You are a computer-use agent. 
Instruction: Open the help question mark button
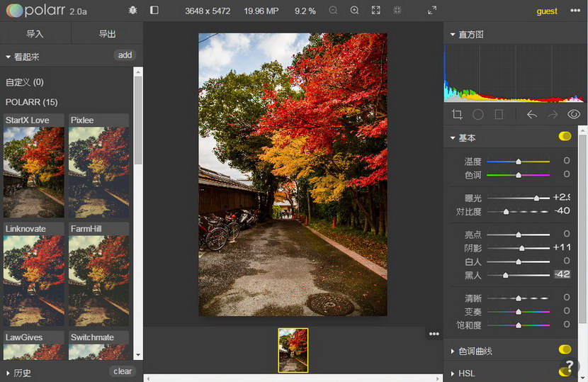(x=570, y=365)
